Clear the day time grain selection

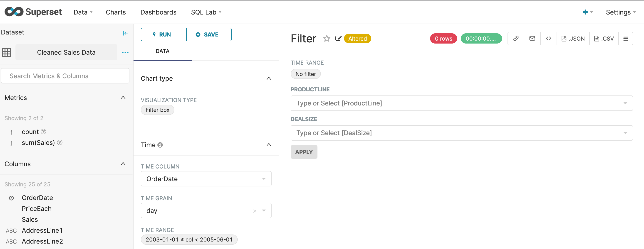pos(255,211)
